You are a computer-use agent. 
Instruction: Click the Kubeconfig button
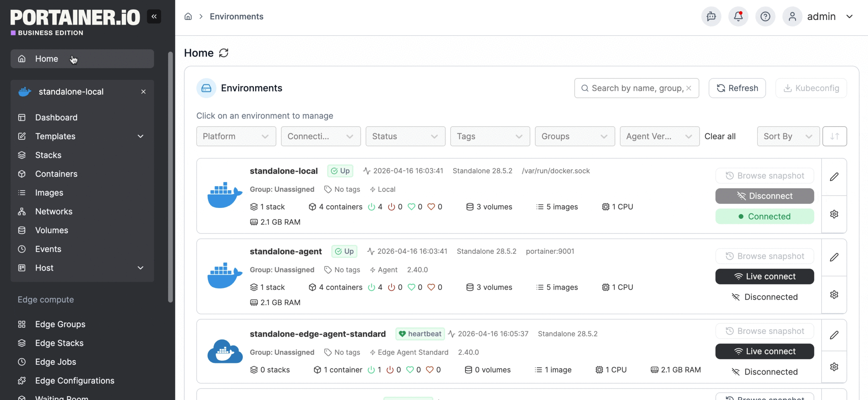pyautogui.click(x=811, y=88)
